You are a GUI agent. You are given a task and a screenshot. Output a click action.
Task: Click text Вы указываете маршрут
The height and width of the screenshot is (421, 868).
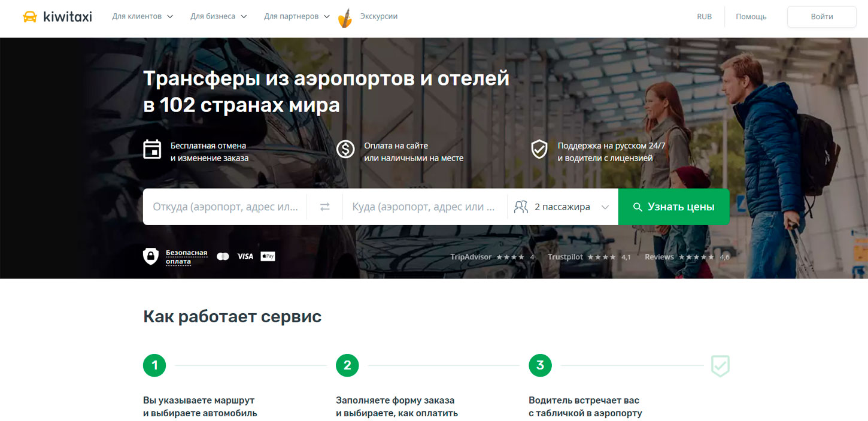[199, 400]
